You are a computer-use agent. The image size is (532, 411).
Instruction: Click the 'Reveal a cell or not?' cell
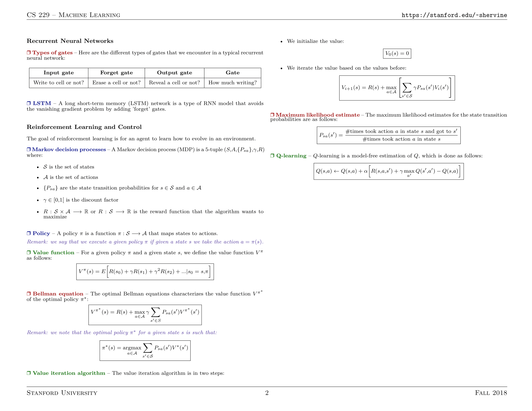[x=174, y=83]
